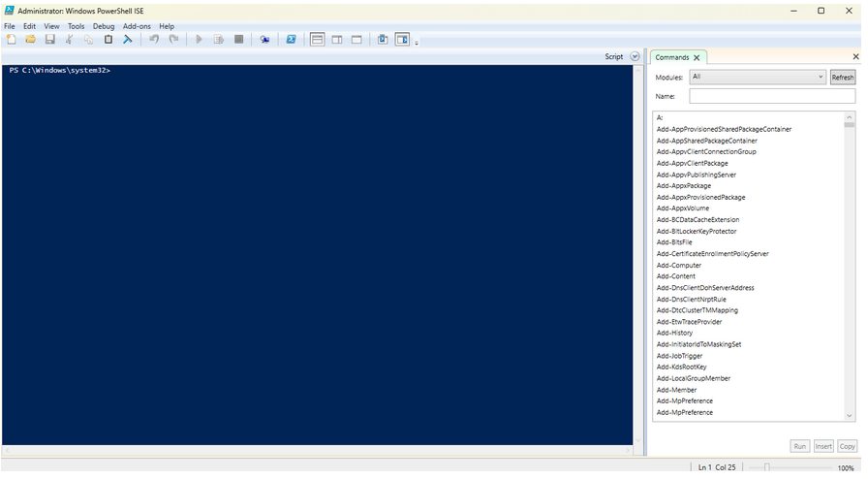The width and height of the screenshot is (868, 479).
Task: Open the Help menu
Action: [167, 26]
